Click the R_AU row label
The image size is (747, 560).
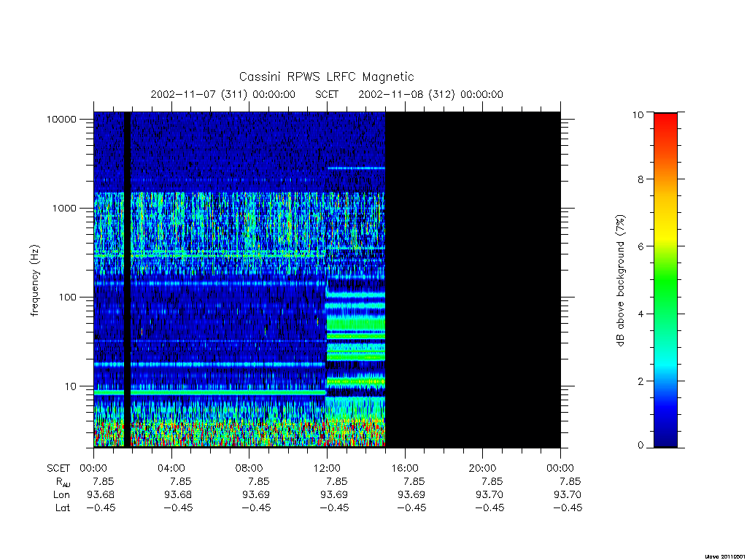tap(63, 482)
